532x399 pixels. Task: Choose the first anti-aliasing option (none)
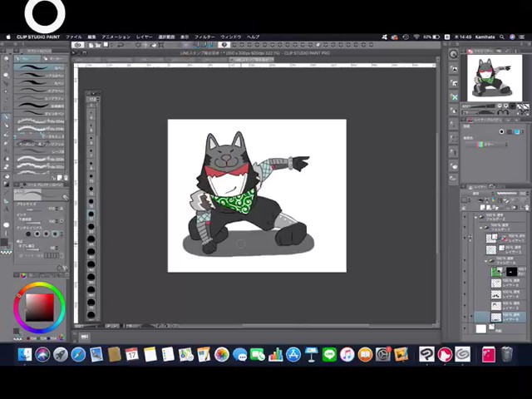pyautogui.click(x=28, y=234)
